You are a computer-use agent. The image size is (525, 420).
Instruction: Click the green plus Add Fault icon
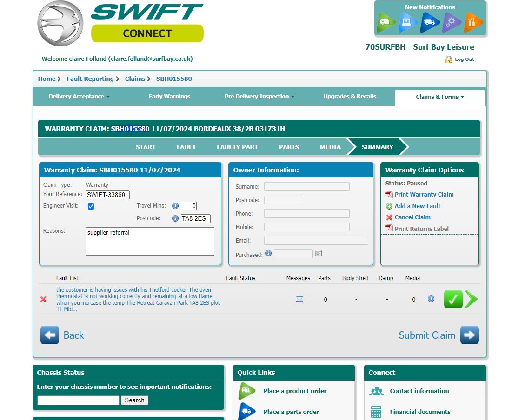point(389,206)
